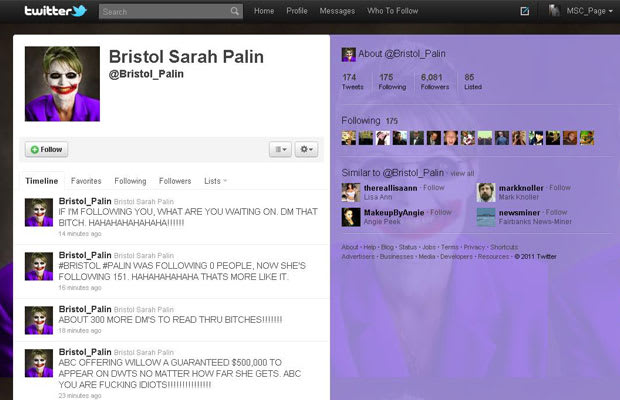Viewport: 620px width, 400px height.
Task: Switch to the Favorites tab
Action: 86,181
